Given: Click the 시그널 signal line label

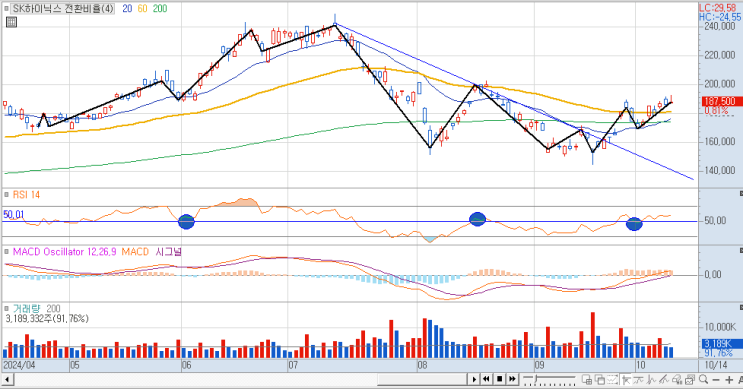Looking at the screenshot, I should (168, 252).
